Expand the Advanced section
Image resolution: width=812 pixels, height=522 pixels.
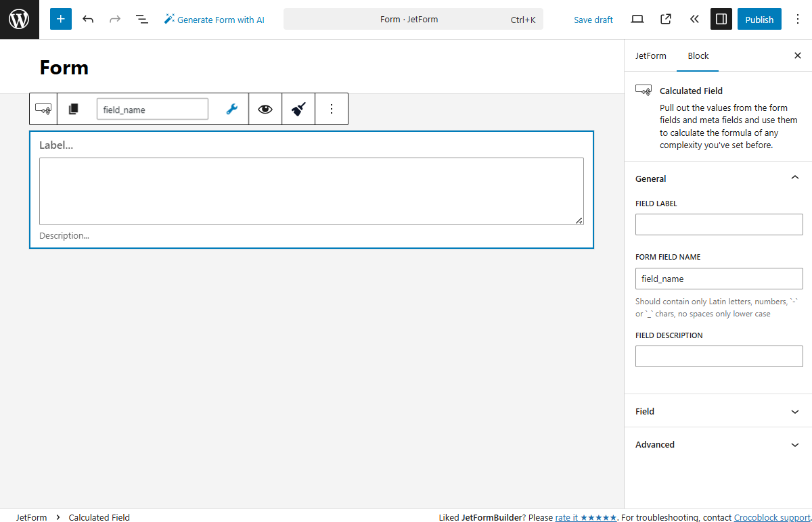pos(719,444)
